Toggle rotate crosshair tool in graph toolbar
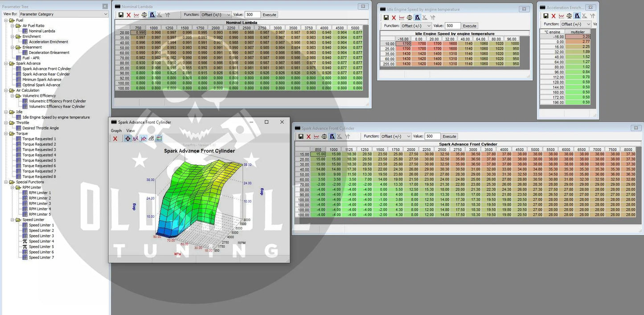 (128, 139)
